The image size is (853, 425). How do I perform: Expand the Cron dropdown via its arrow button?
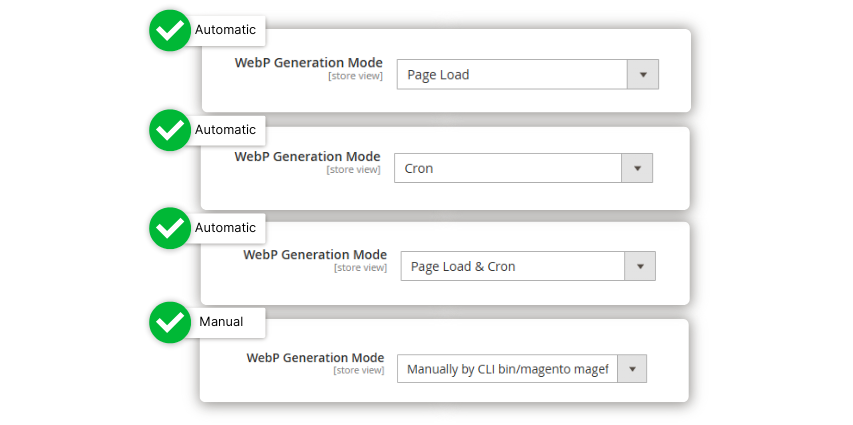pyautogui.click(x=637, y=168)
